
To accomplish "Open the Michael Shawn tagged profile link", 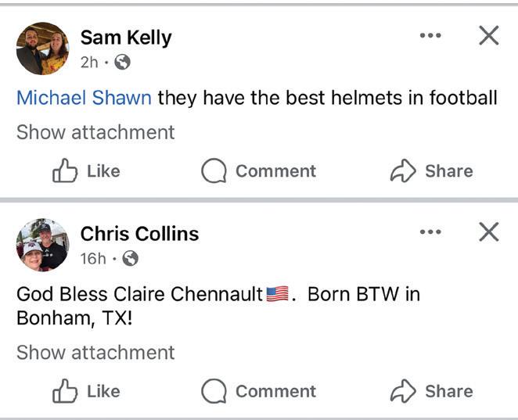I will (85, 98).
